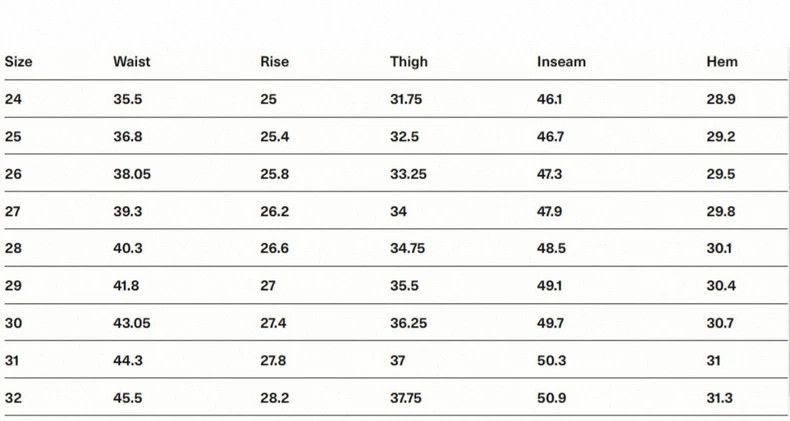Click the Hem column header
The width and height of the screenshot is (790, 421).
coord(722,61)
